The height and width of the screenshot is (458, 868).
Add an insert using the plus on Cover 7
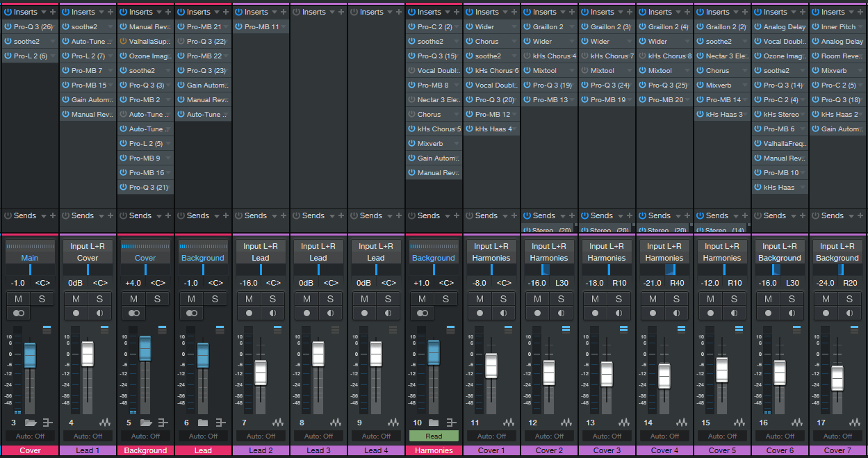click(x=860, y=12)
